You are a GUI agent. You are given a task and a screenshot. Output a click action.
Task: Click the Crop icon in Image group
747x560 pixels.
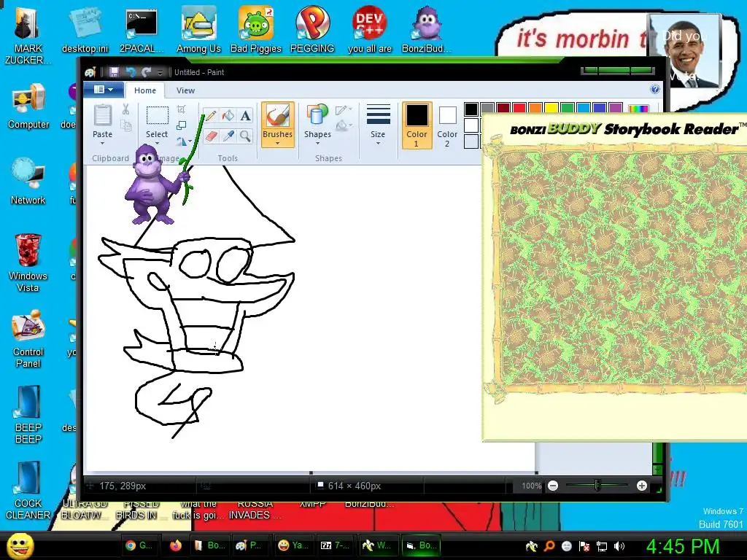pos(181,109)
